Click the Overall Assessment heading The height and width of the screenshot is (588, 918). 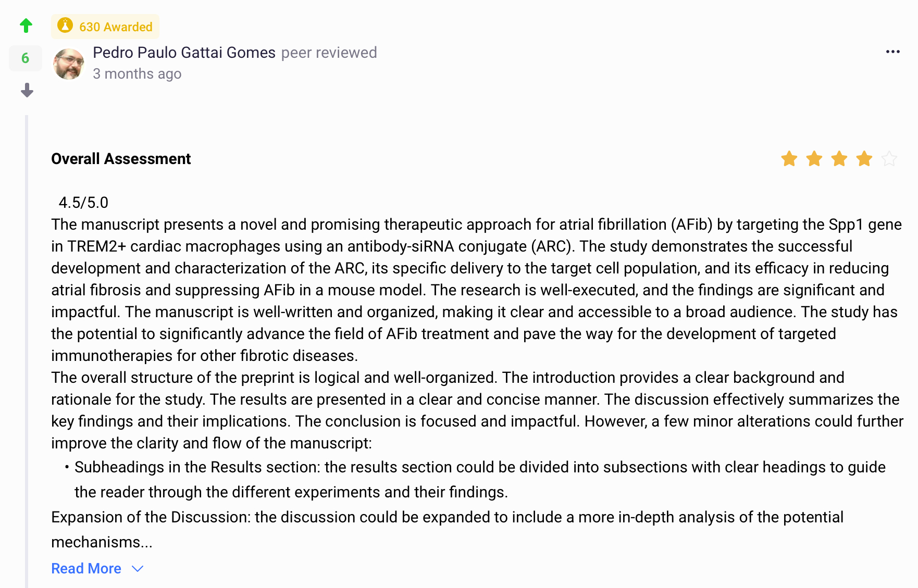pyautogui.click(x=121, y=159)
